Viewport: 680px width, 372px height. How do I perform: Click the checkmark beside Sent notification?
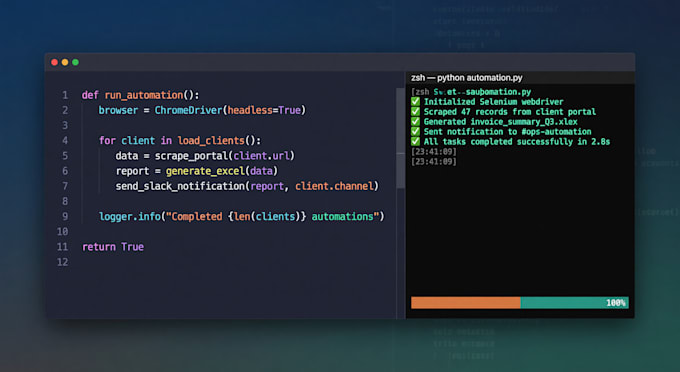415,131
